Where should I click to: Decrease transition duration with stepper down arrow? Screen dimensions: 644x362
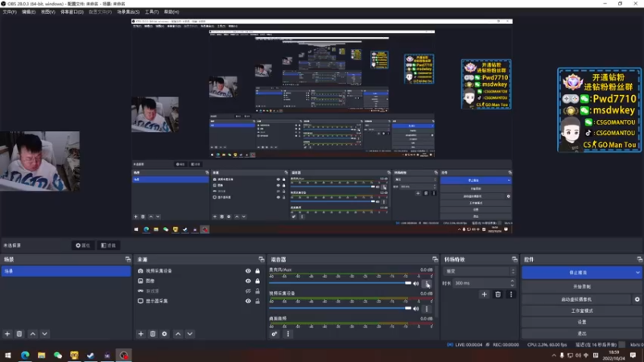click(x=512, y=286)
